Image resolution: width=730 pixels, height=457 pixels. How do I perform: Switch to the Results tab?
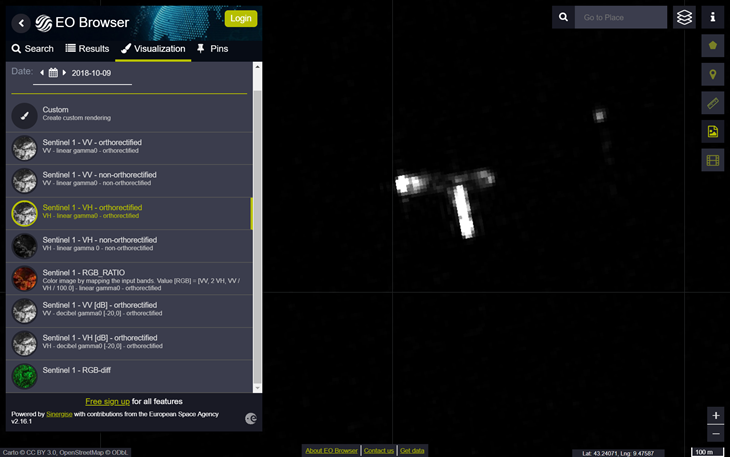(88, 48)
